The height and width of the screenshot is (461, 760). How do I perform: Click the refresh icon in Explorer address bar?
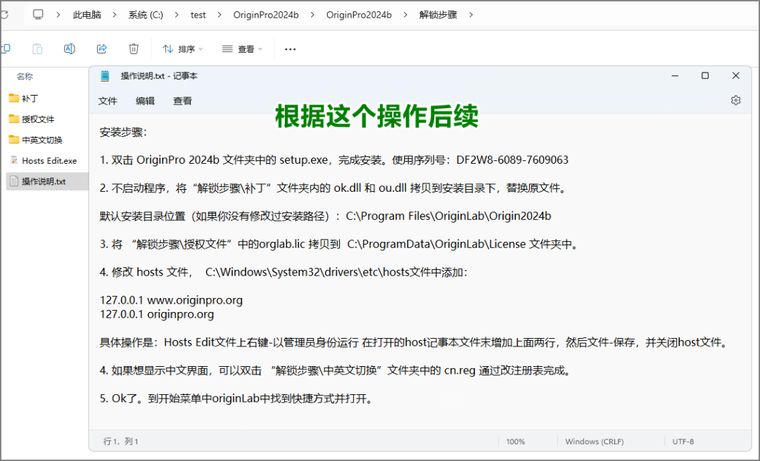point(4,15)
